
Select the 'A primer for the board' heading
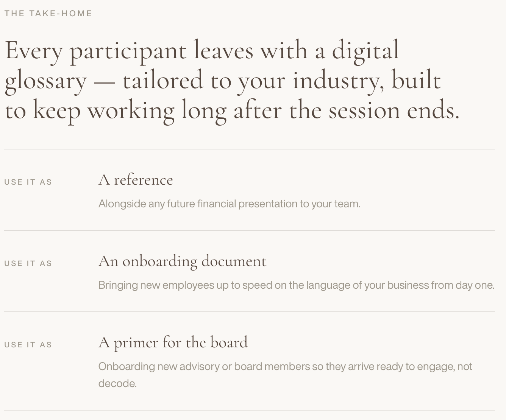[x=173, y=342]
